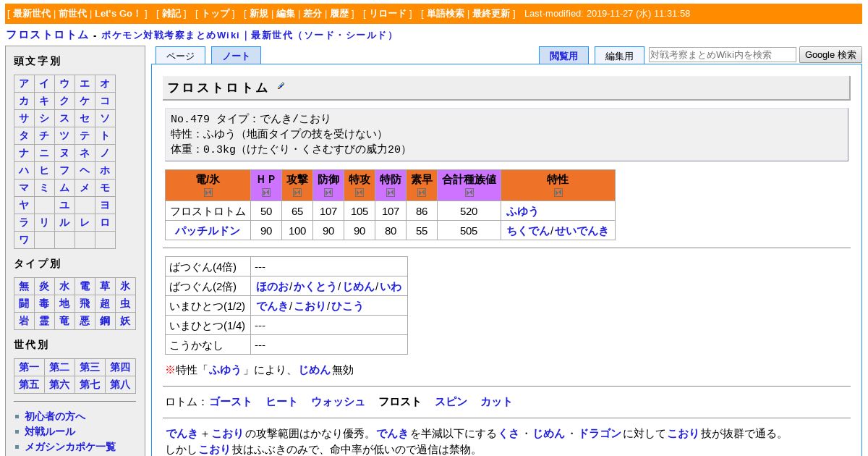Go to トップ page
The image size is (868, 456).
click(x=216, y=14)
